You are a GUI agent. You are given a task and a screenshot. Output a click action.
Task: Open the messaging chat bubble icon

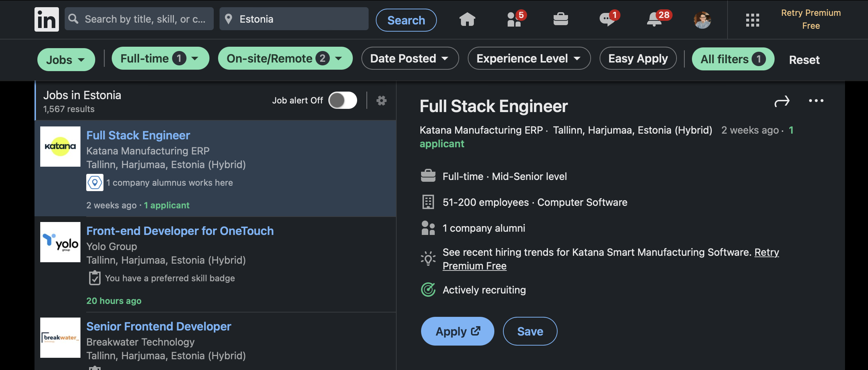[x=607, y=19]
